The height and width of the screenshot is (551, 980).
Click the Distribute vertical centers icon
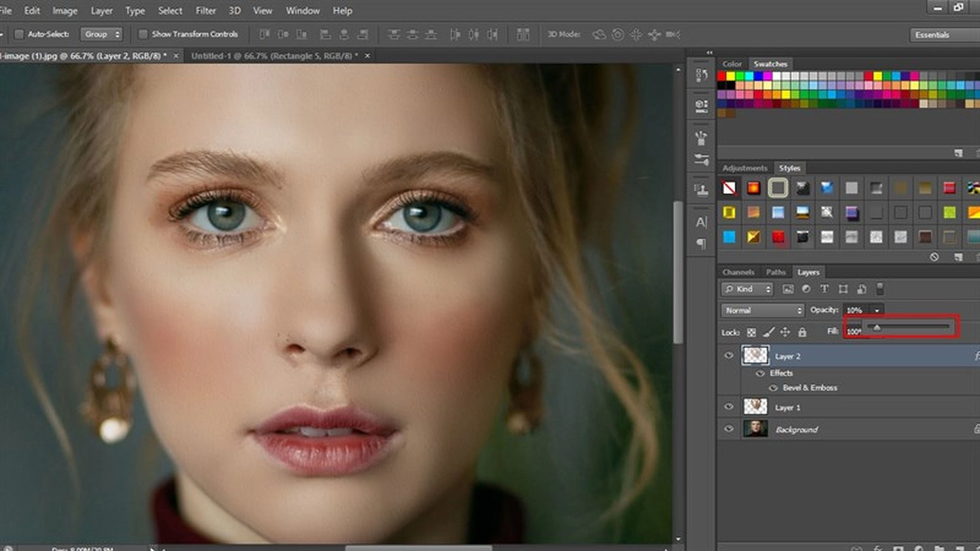pyautogui.click(x=412, y=34)
